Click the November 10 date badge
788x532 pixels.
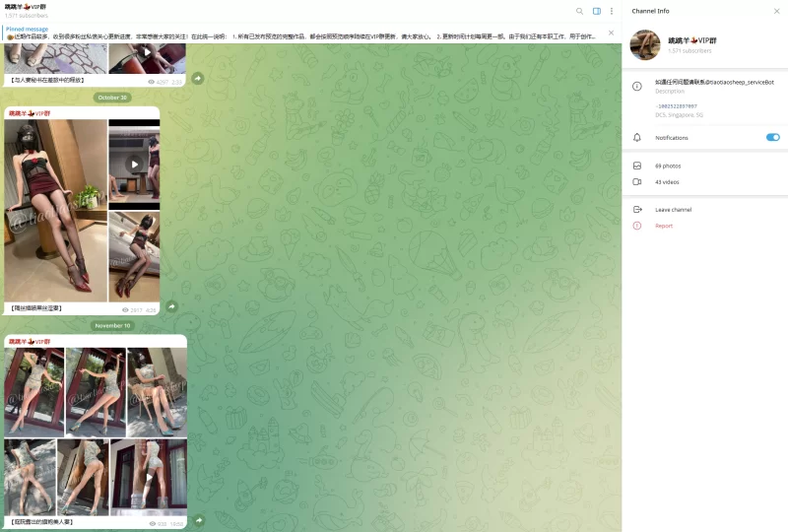tap(112, 325)
